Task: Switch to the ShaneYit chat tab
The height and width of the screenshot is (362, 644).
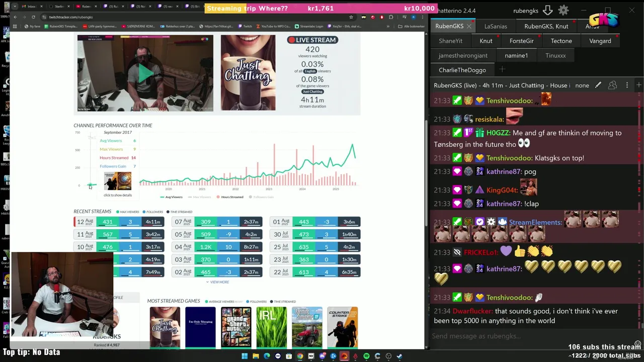Action: click(450, 41)
